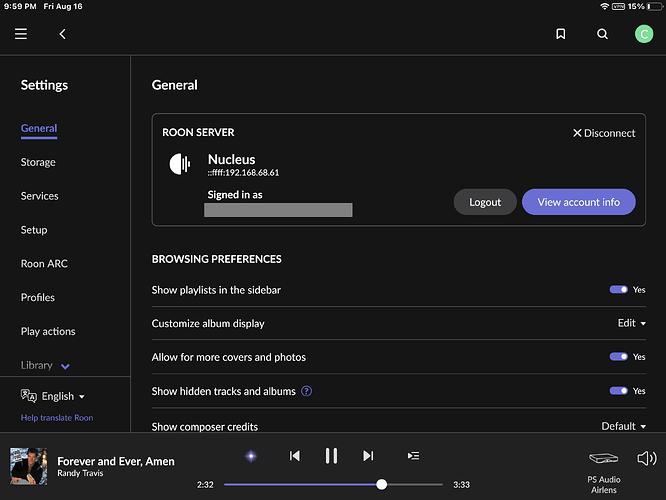The width and height of the screenshot is (666, 500).
Task: Click the total time 3:33
Action: (x=461, y=485)
